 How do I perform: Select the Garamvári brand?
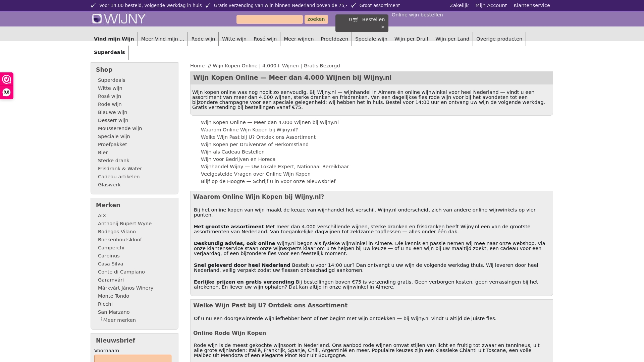pyautogui.click(x=111, y=280)
